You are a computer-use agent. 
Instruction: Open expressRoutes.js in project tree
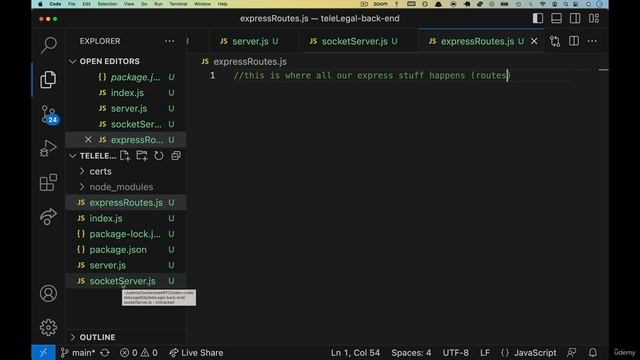tap(126, 202)
